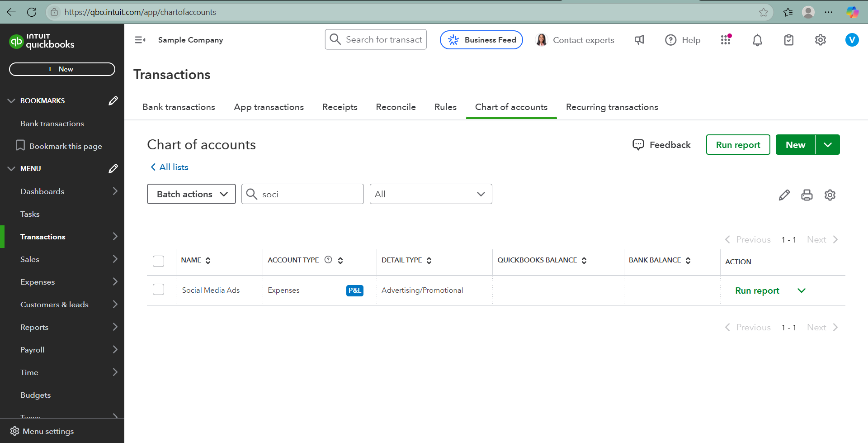This screenshot has height=443, width=868.
Task: Reload the page with the refresh icon
Action: (x=32, y=12)
